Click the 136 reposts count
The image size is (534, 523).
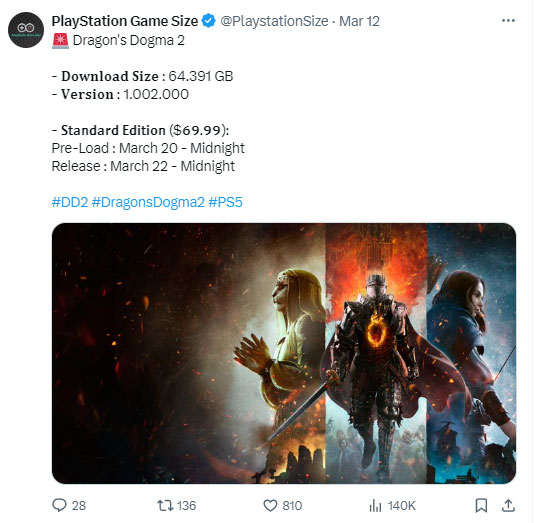(x=187, y=506)
